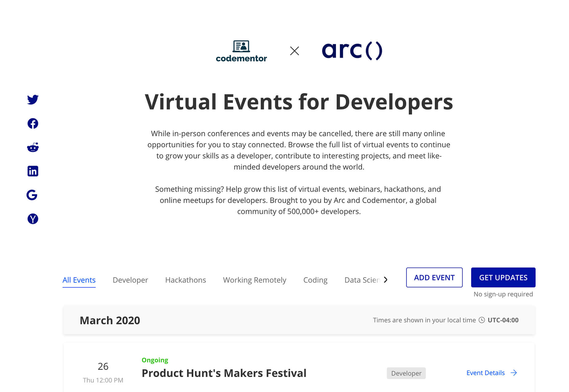Click the GET UPDATES button

[x=503, y=277]
